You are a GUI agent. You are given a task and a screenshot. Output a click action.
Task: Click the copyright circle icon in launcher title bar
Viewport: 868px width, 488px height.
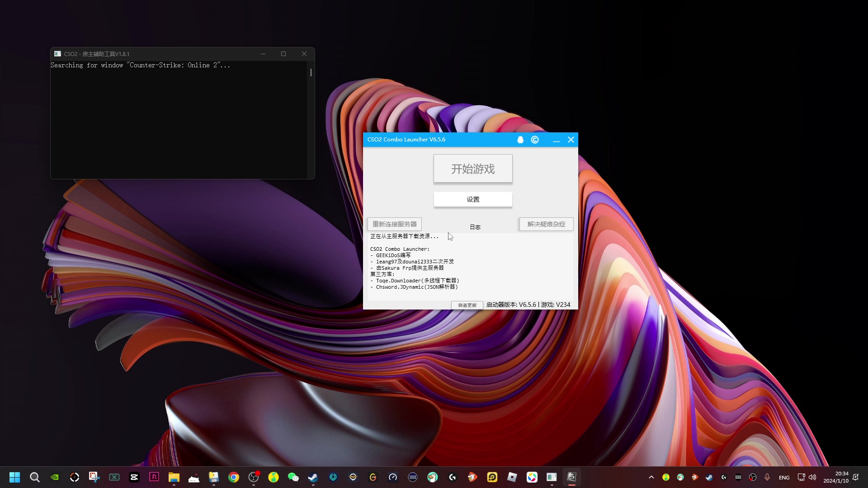coord(535,140)
